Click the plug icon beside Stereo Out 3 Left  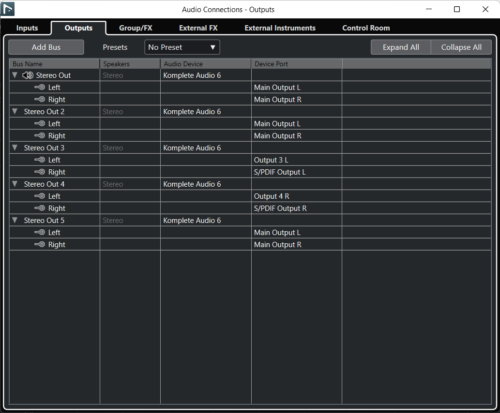click(40, 160)
